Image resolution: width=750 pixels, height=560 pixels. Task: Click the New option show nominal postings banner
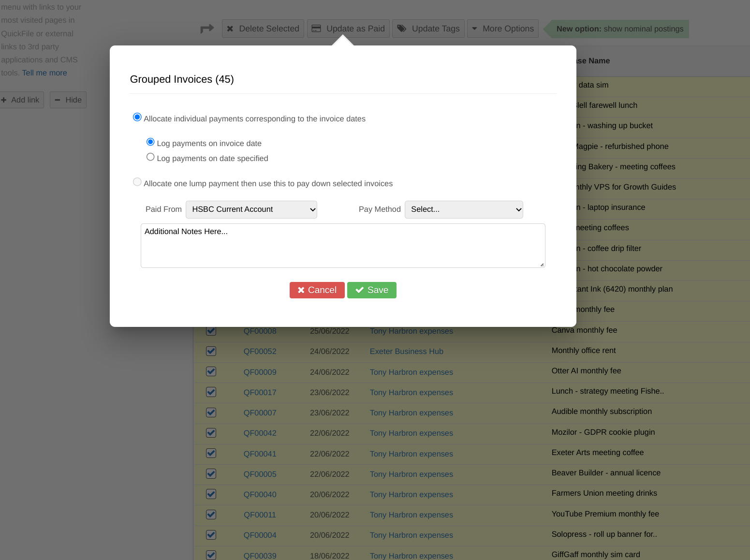point(617,29)
